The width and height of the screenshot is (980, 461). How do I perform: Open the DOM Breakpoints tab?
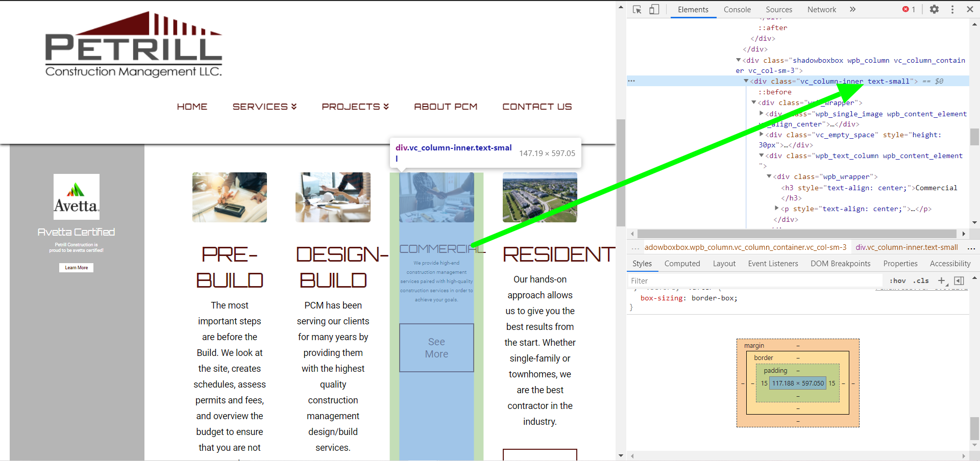pyautogui.click(x=841, y=264)
